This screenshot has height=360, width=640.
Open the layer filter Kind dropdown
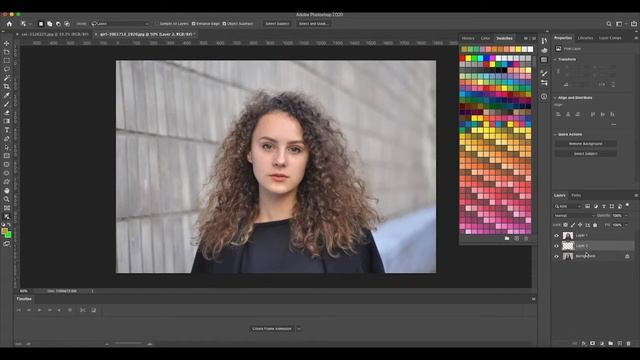pyautogui.click(x=568, y=206)
